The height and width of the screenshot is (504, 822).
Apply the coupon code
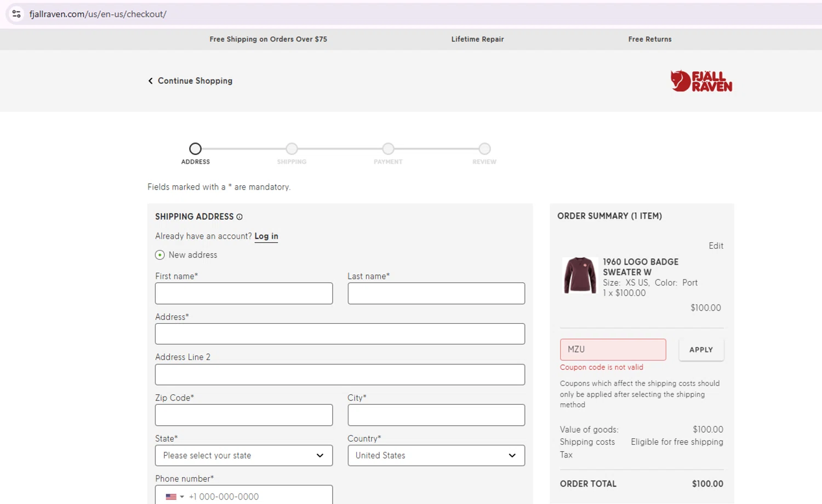tap(701, 350)
